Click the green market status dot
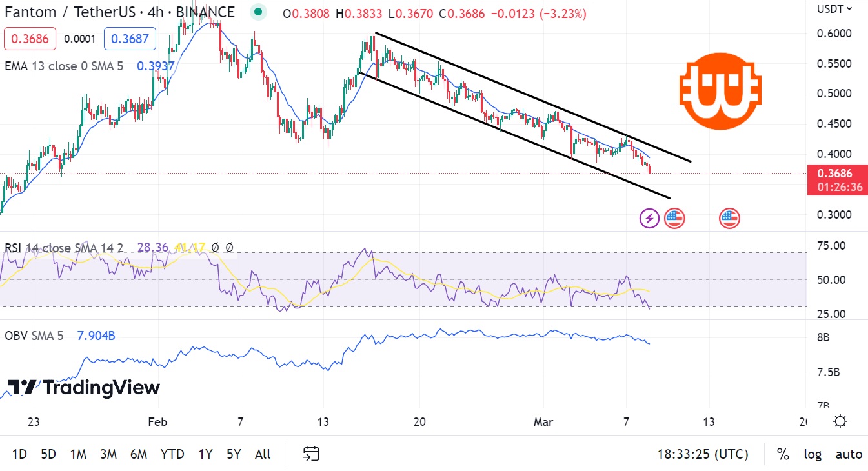Viewport: 868px width, 471px height. 259,12
